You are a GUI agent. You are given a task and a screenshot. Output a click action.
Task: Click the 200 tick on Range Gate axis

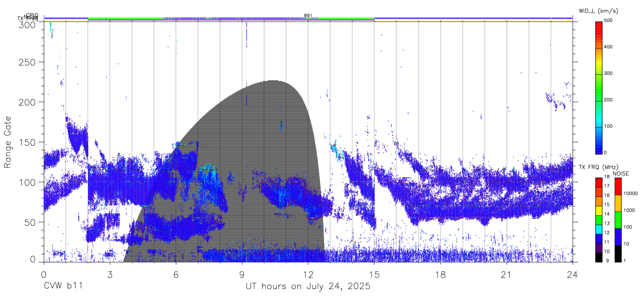click(x=27, y=102)
